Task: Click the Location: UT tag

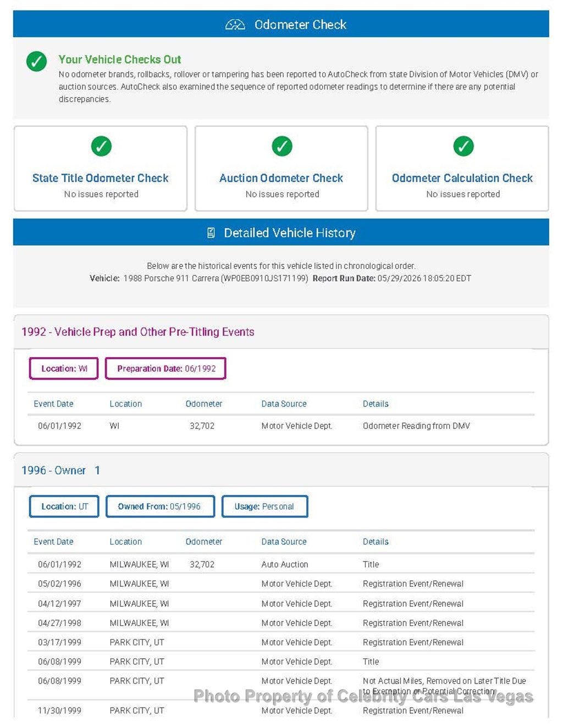Action: click(x=64, y=507)
